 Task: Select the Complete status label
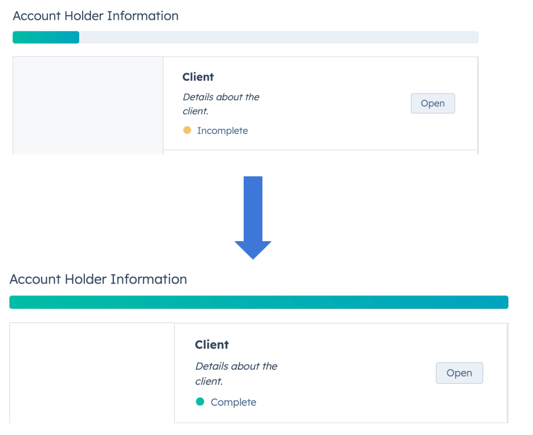tap(234, 402)
